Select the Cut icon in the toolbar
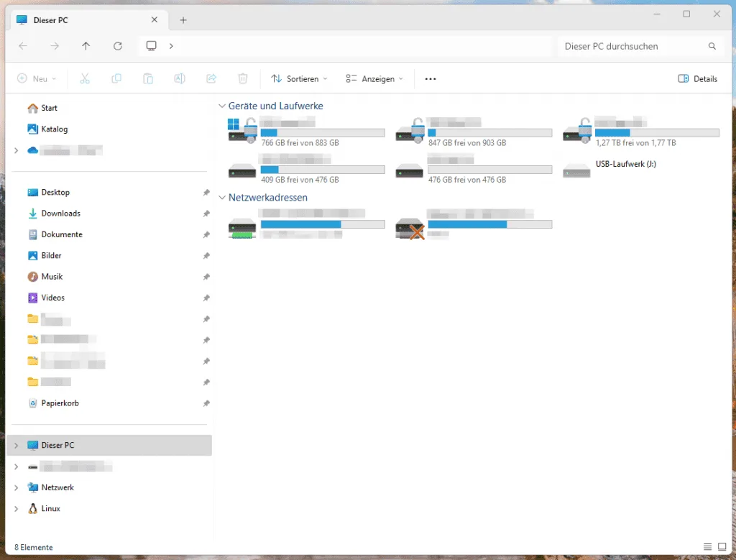This screenshot has width=736, height=560. point(84,78)
